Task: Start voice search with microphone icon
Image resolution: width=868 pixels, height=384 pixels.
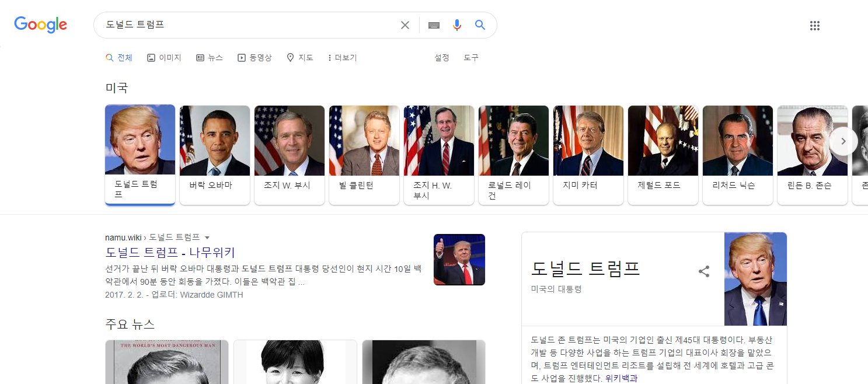Action: (x=457, y=25)
